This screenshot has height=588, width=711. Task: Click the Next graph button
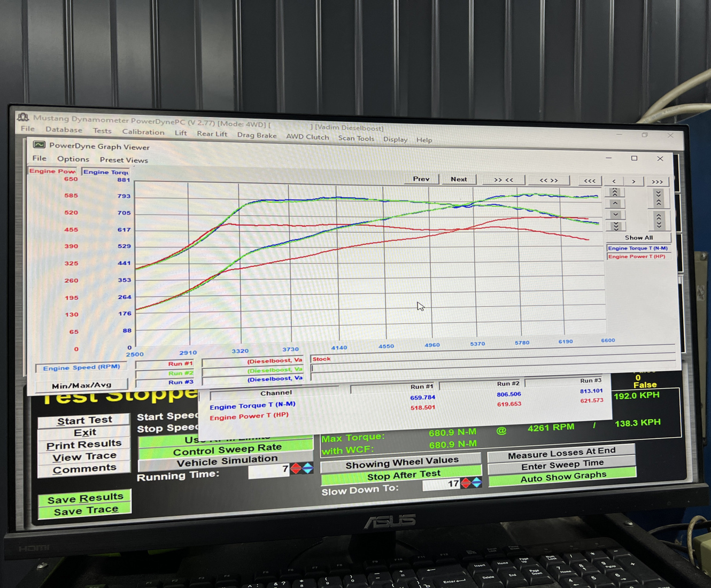click(x=459, y=180)
